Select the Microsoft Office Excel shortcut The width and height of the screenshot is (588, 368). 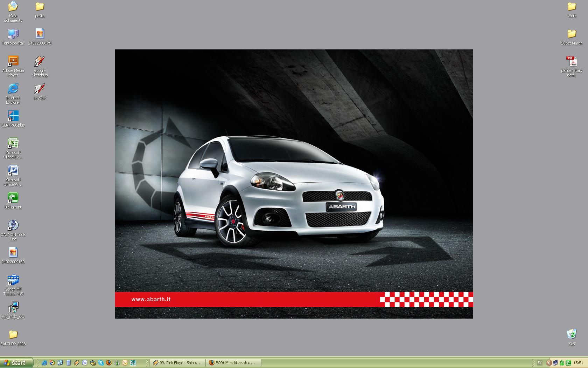13,144
